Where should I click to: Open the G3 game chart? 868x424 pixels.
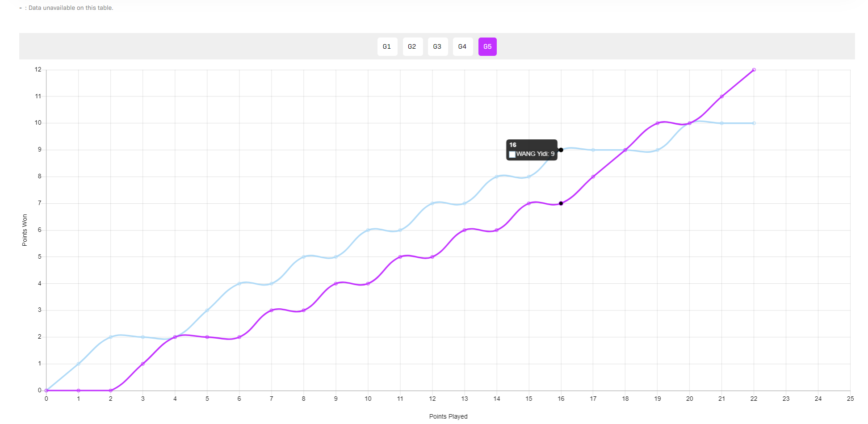(437, 46)
